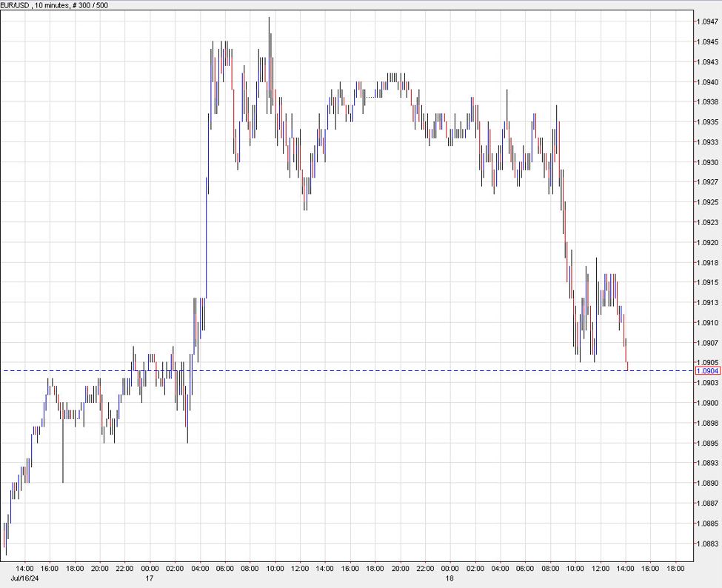Click the 1.0918 price axis label
Image resolution: width=722 pixels, height=588 pixels.
(x=707, y=262)
